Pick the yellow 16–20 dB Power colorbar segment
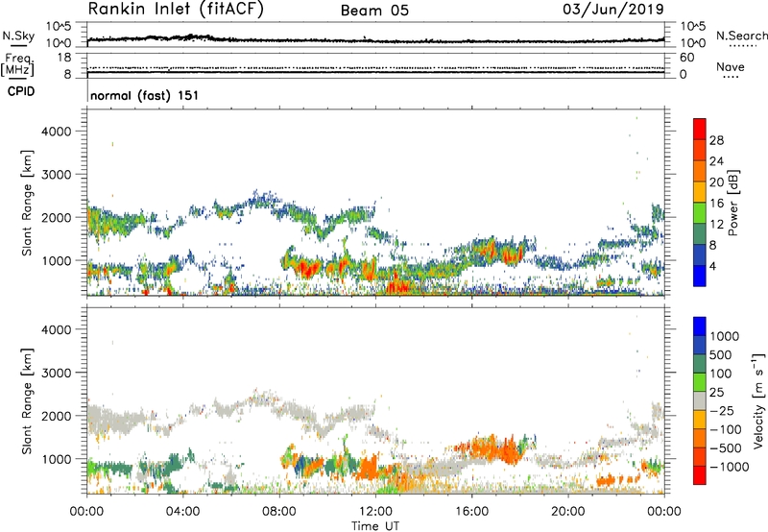 point(700,191)
